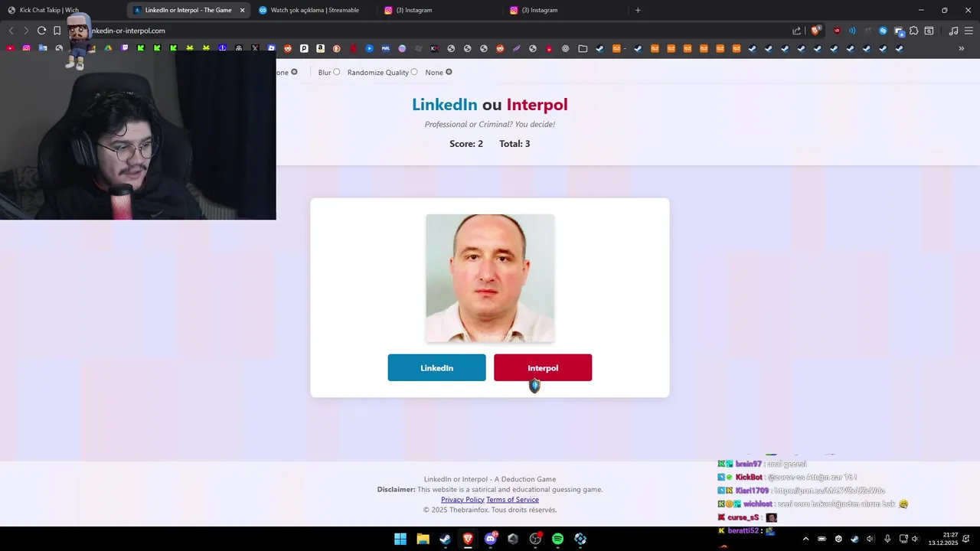
Task: Open the extensions puzzle-piece icon
Action: click(x=913, y=31)
